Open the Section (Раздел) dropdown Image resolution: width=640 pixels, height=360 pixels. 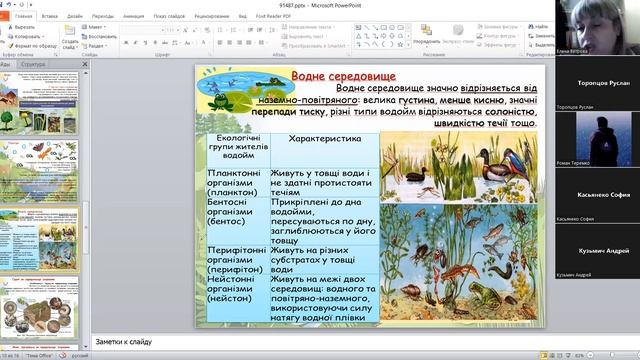pyautogui.click(x=94, y=46)
